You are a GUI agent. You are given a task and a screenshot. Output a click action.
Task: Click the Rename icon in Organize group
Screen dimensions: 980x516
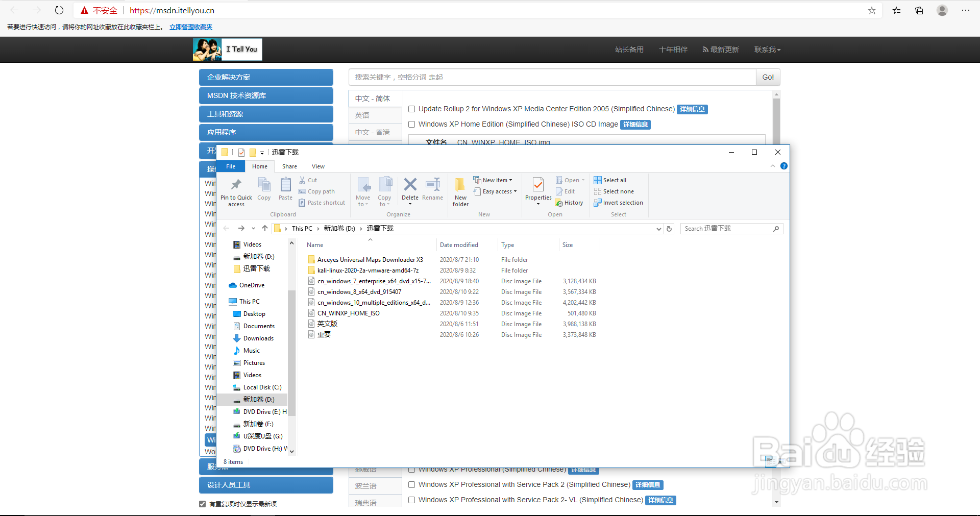pyautogui.click(x=433, y=184)
